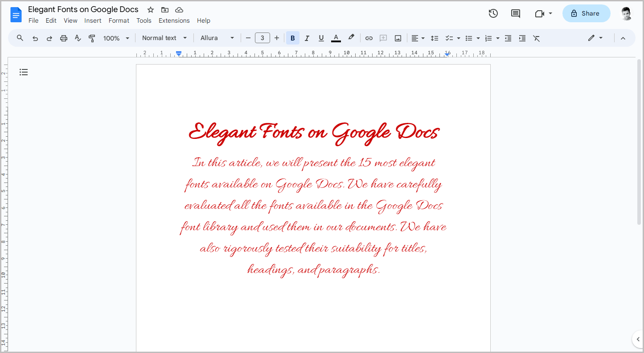Screen dimensions: 644x353
Task: Open the Format menu
Action: (119, 20)
